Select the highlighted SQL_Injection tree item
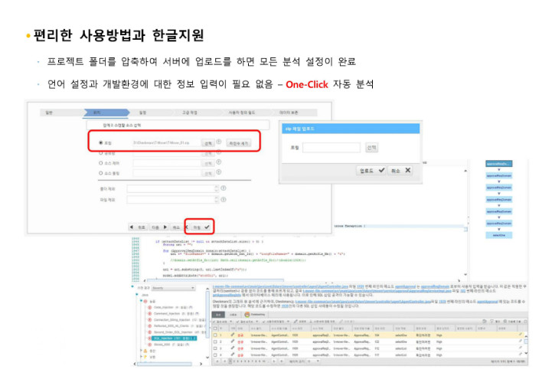Image resolution: width=555 pixels, height=392 pixels. click(174, 338)
